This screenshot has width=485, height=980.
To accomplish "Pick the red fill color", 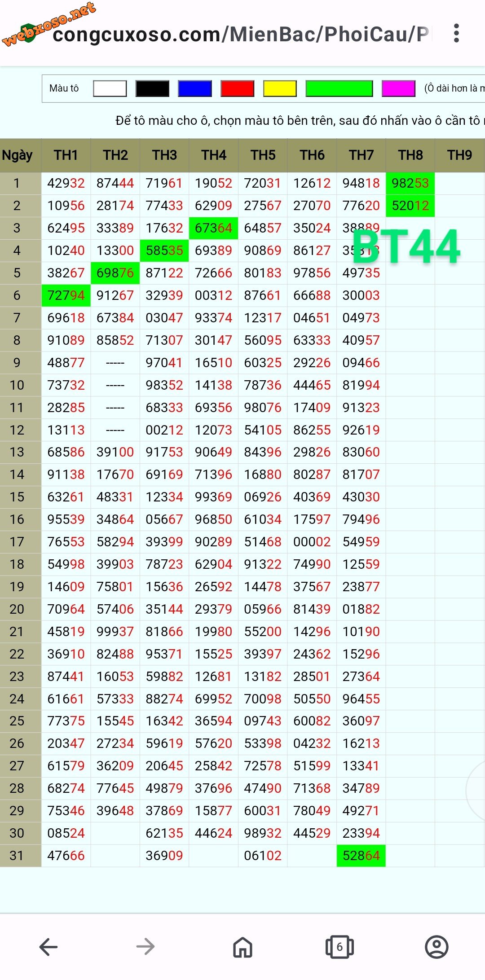I will [237, 88].
